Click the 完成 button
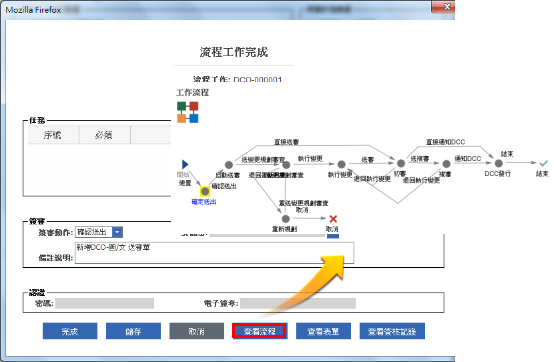The width and height of the screenshot is (554, 362). point(70,331)
